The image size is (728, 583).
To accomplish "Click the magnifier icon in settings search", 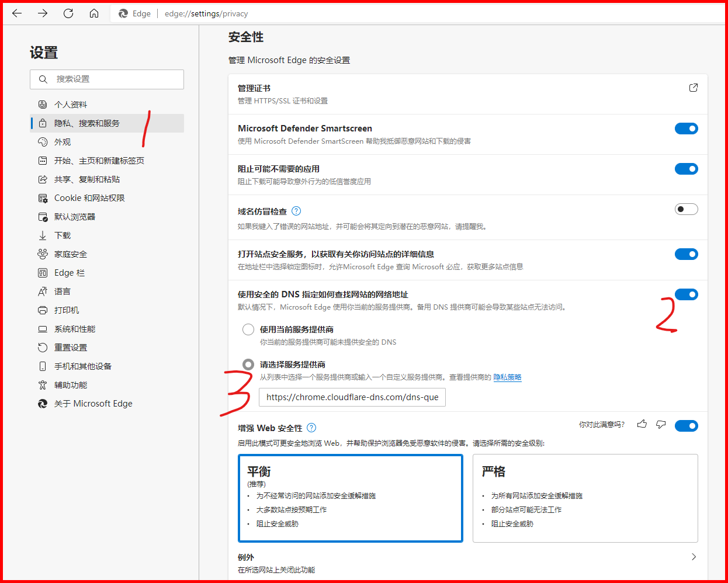I will coord(43,79).
